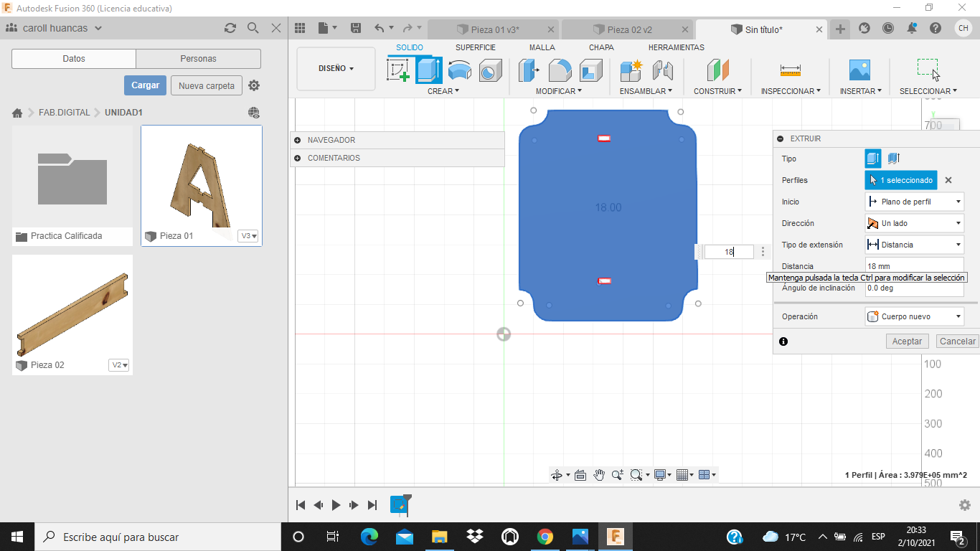980x551 pixels.
Task: Expand the MODIFICAR menu
Action: click(559, 91)
